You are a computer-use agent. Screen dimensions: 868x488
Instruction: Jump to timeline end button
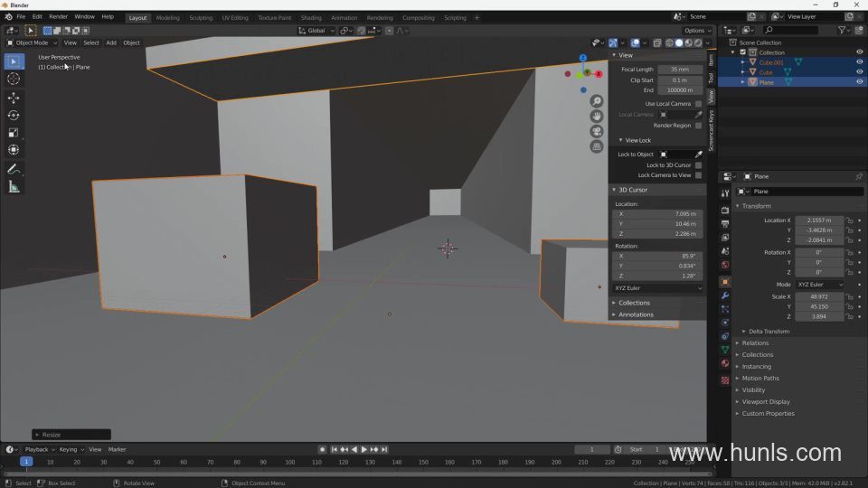click(x=385, y=450)
